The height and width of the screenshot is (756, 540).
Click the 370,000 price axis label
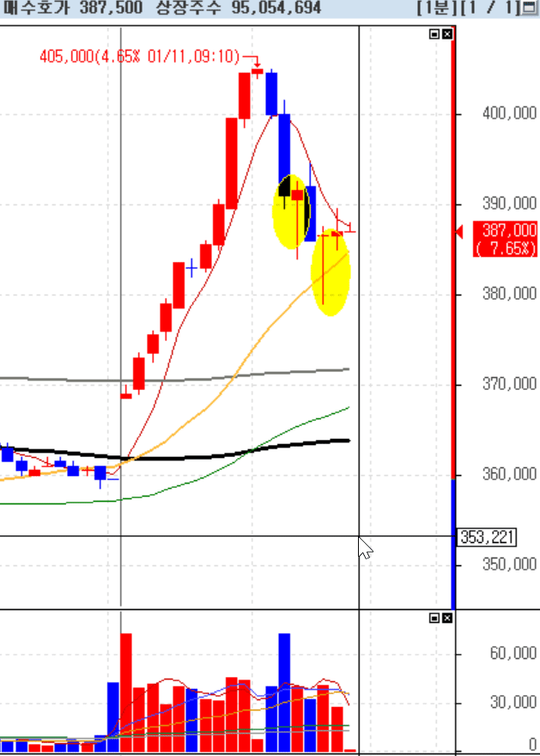pyautogui.click(x=509, y=384)
